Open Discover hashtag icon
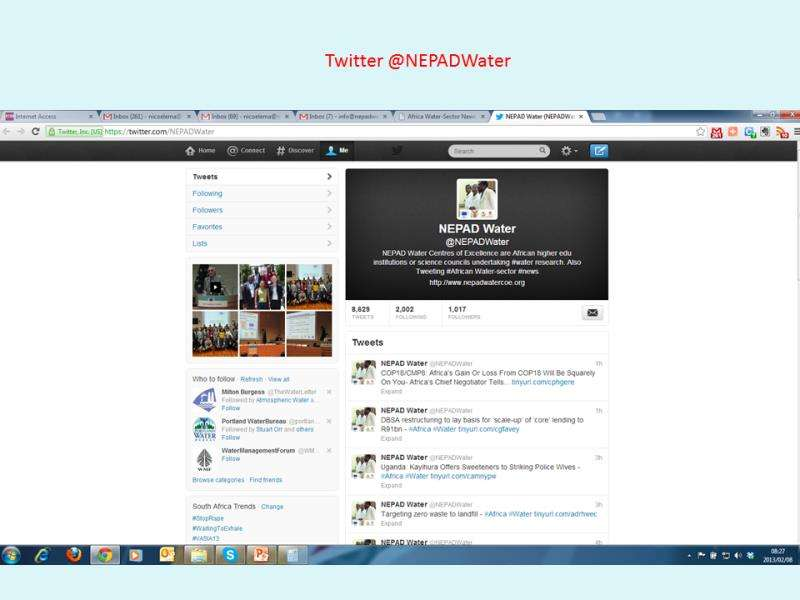800x600 pixels. (282, 151)
